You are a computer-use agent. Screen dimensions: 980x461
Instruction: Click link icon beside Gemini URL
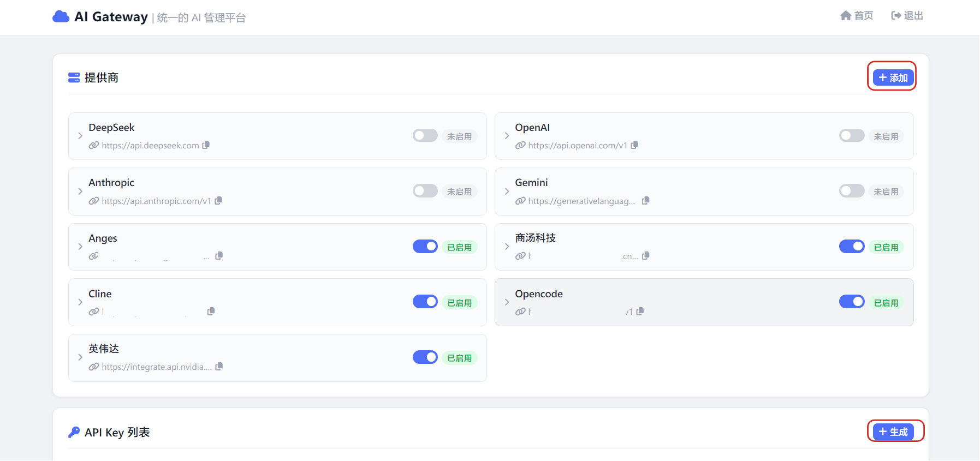point(520,201)
